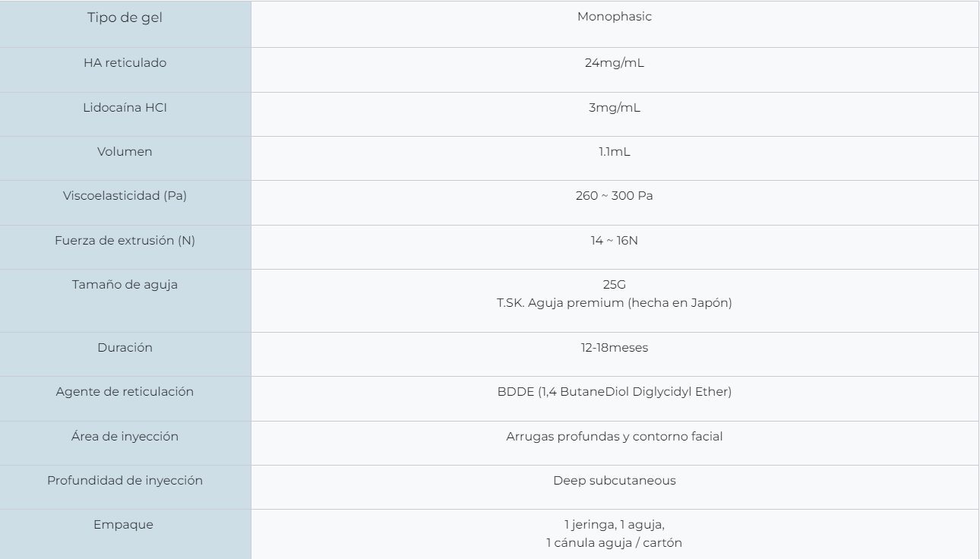Select the 'Monophasic' value cell
980x559 pixels.
(615, 25)
